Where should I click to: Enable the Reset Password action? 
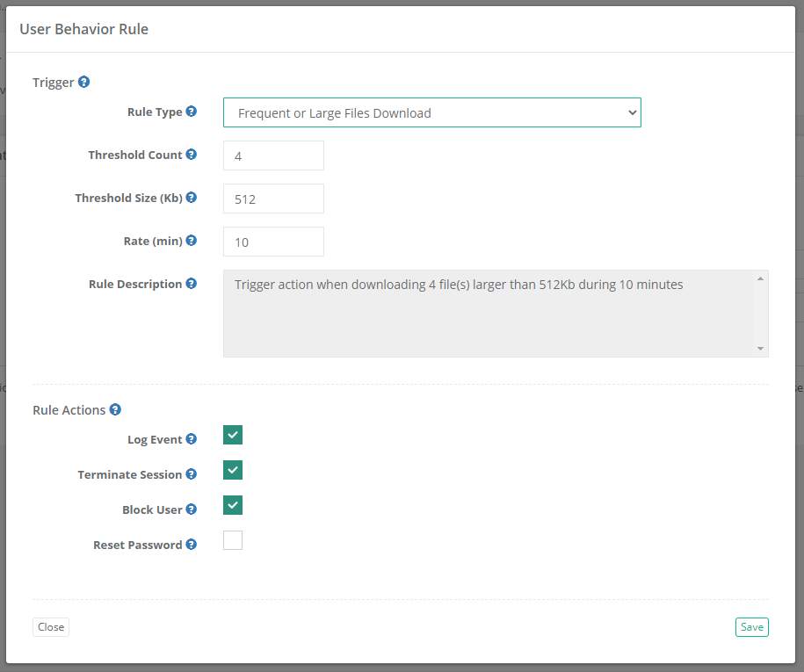tap(232, 540)
